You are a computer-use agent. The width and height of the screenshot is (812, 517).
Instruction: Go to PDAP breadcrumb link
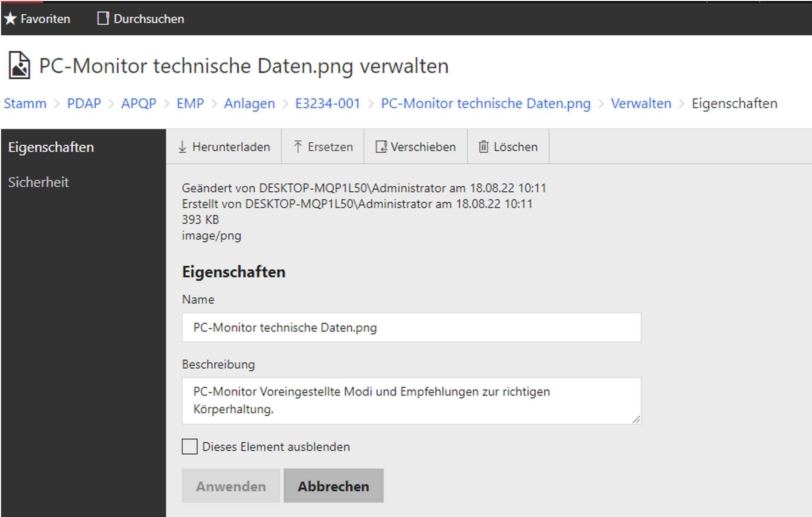tap(84, 103)
